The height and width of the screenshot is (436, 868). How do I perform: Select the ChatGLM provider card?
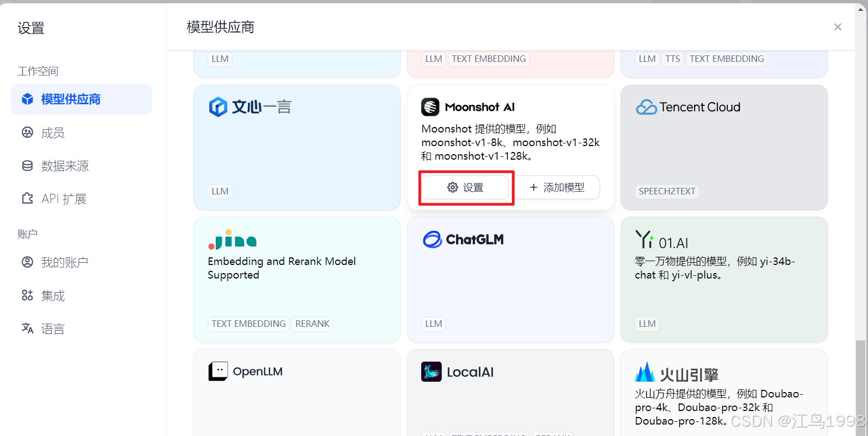click(510, 280)
